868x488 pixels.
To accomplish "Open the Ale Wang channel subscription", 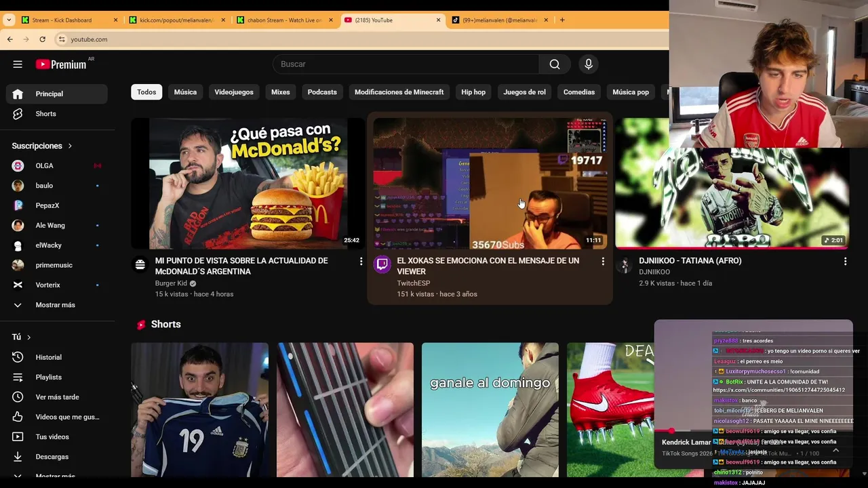I will pyautogui.click(x=57, y=225).
